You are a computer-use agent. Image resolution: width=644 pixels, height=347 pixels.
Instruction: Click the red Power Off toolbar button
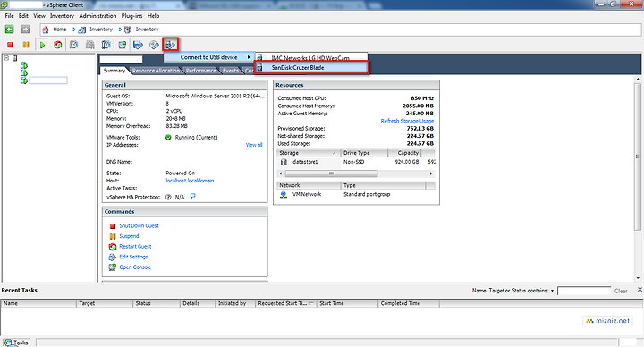10,45
